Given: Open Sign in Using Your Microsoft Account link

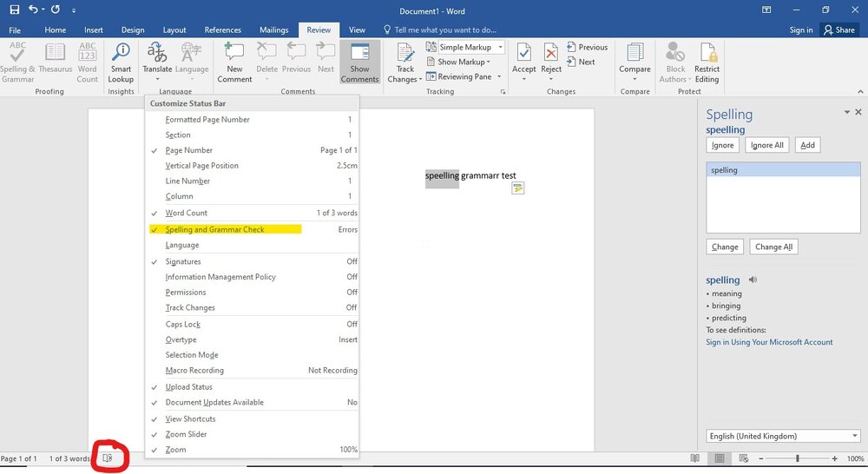Looking at the screenshot, I should [769, 342].
